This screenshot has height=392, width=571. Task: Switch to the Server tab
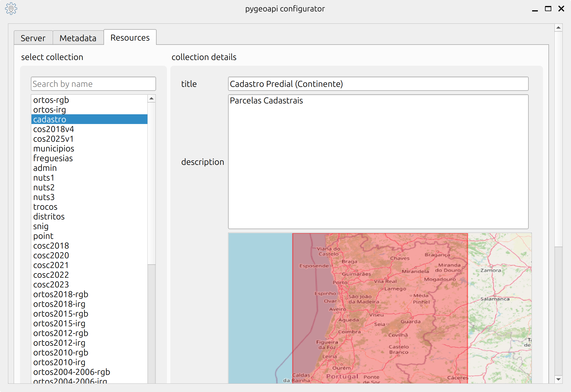[33, 38]
